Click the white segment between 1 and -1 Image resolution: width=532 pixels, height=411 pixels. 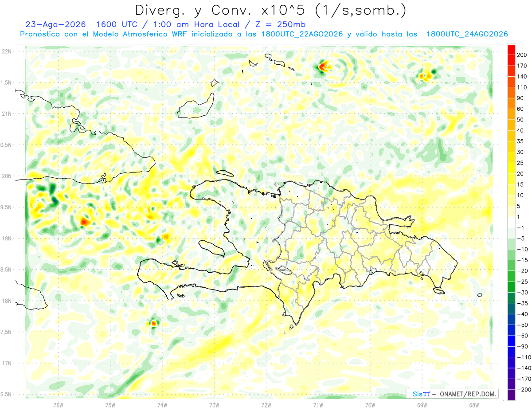tap(511, 223)
